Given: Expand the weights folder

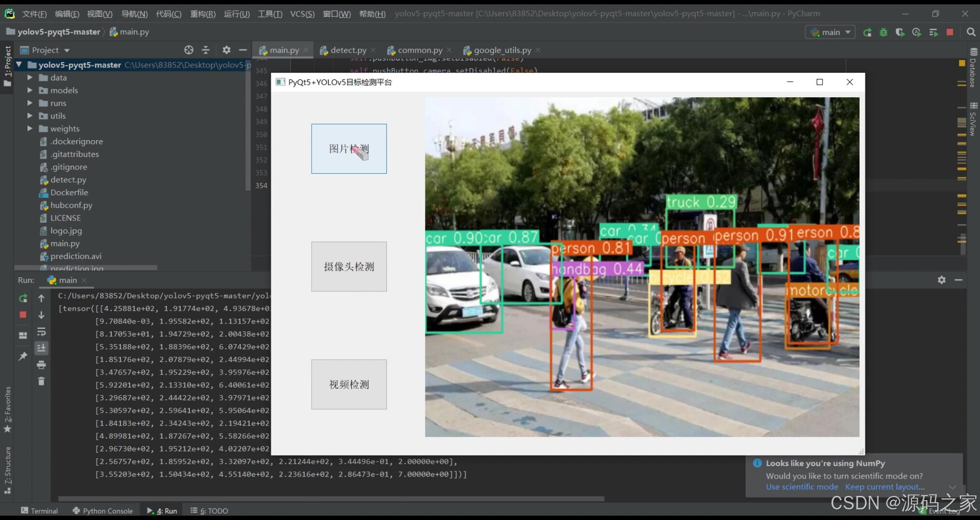Looking at the screenshot, I should (x=30, y=129).
